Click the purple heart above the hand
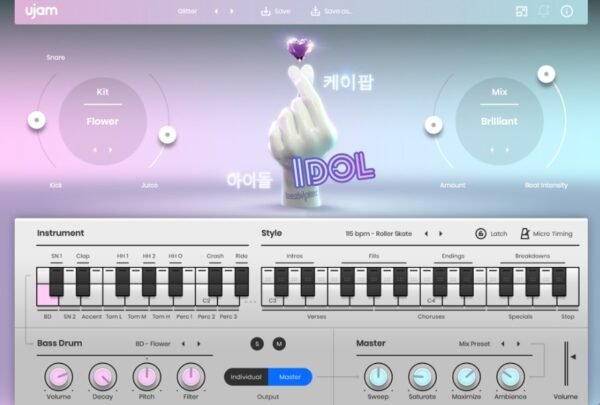Image resolution: width=600 pixels, height=405 pixels. click(297, 47)
